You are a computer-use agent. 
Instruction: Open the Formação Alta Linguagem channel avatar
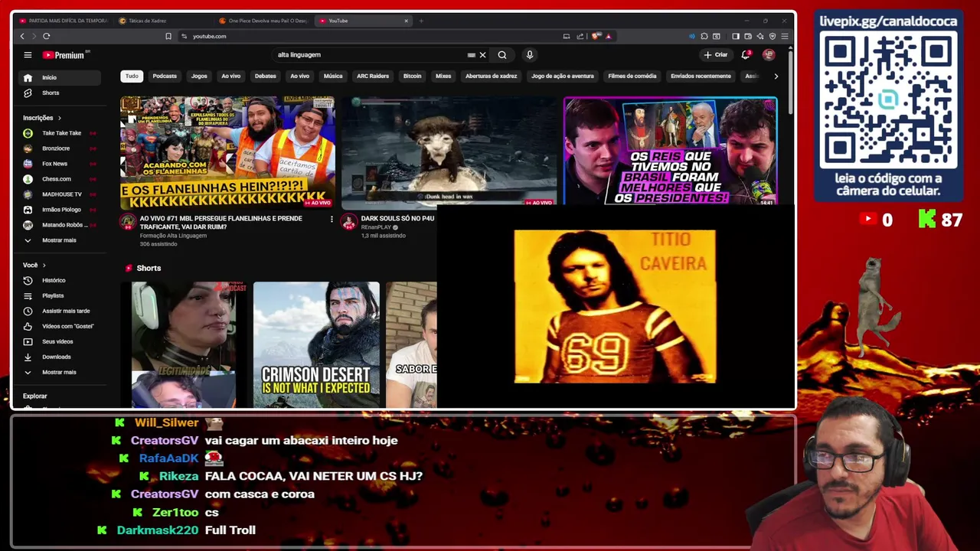click(x=128, y=222)
